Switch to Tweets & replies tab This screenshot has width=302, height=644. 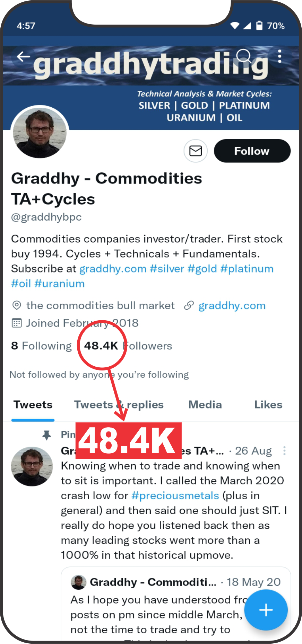(119, 405)
